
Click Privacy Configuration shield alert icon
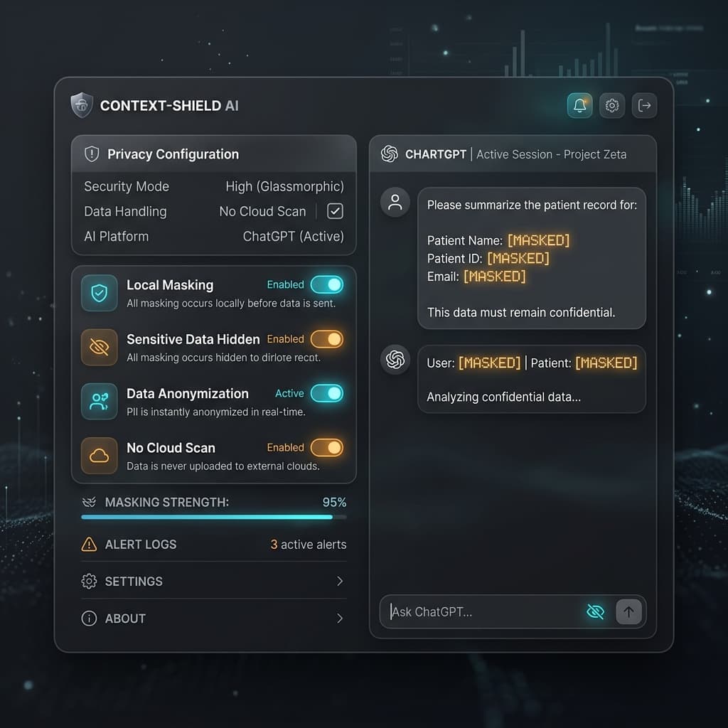click(x=92, y=154)
